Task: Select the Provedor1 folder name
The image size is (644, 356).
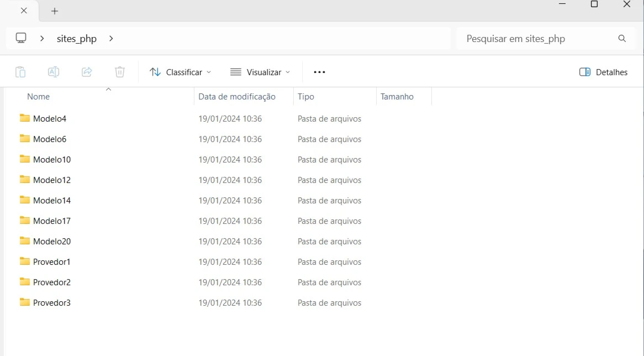Action: [52, 262]
